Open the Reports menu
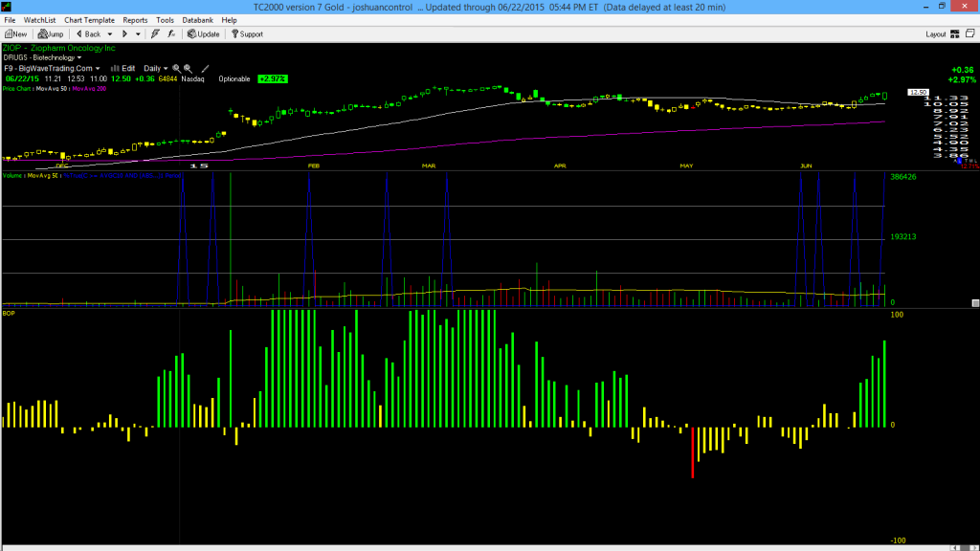This screenshot has height=551, width=980. 135,20
